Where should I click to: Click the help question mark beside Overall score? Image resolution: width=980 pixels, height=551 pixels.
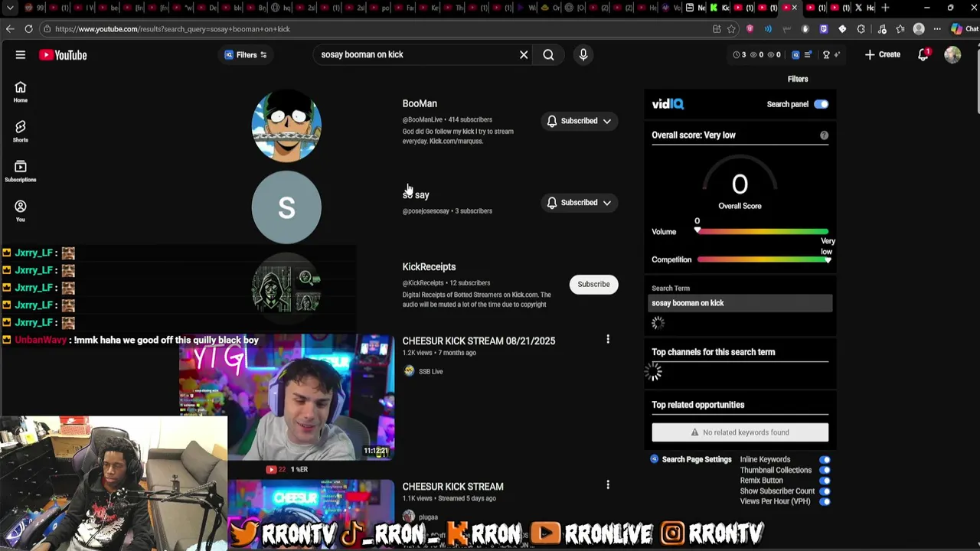coord(824,135)
